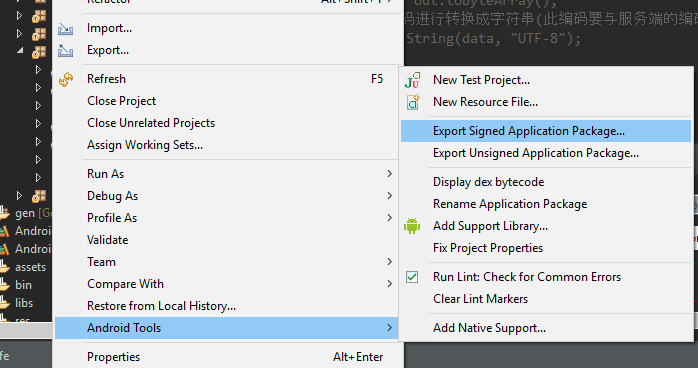Open the Run As menu entry

(x=106, y=174)
